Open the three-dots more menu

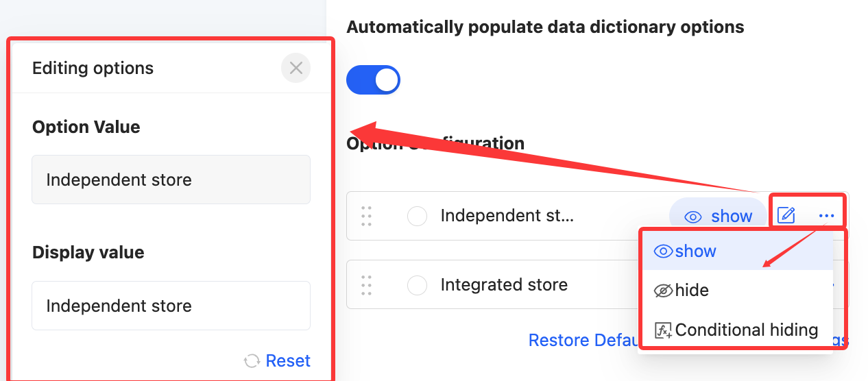tap(826, 216)
